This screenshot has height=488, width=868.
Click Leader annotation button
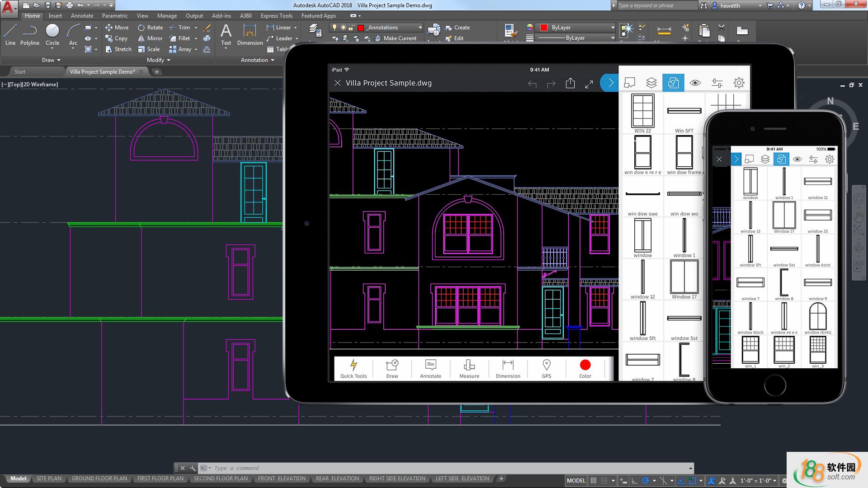coord(280,38)
